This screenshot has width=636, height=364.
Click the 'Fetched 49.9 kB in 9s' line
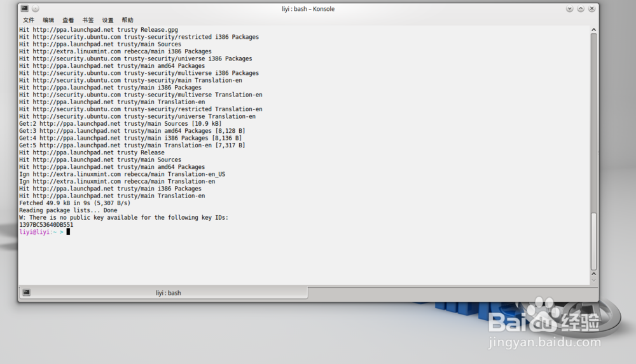[74, 203]
